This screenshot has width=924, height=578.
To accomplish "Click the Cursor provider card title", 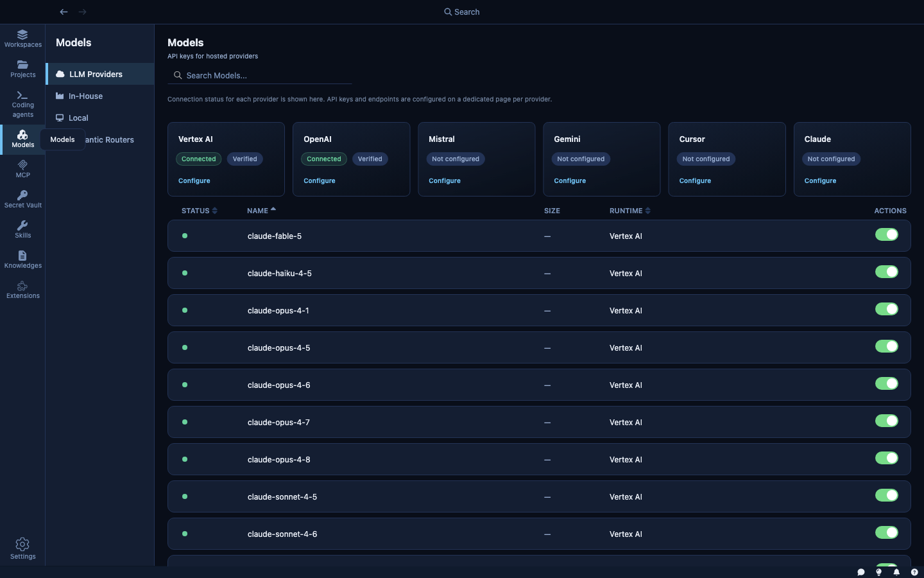I will tap(692, 139).
